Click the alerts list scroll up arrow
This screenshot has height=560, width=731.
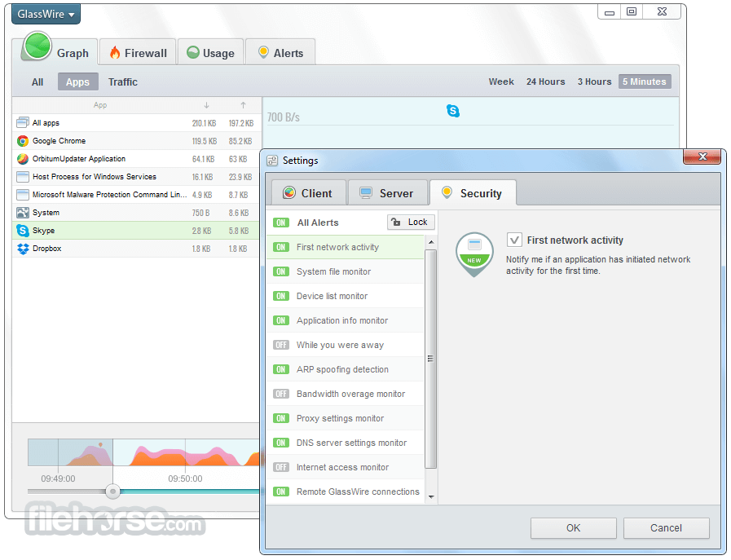[431, 242]
